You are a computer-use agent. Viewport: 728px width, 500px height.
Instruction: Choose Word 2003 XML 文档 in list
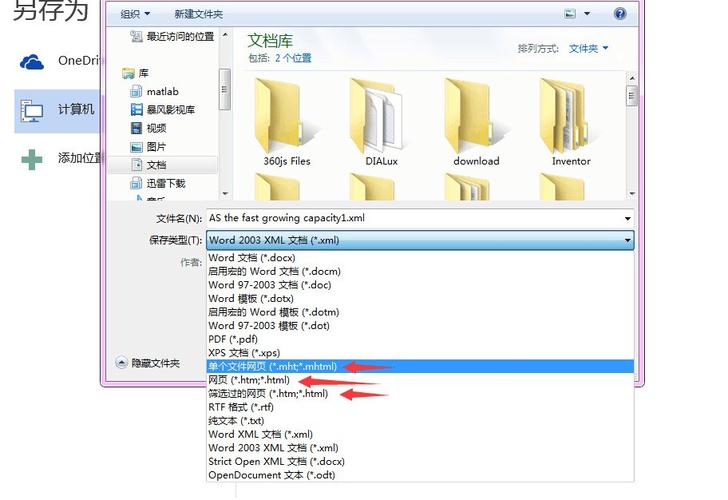pos(420,448)
